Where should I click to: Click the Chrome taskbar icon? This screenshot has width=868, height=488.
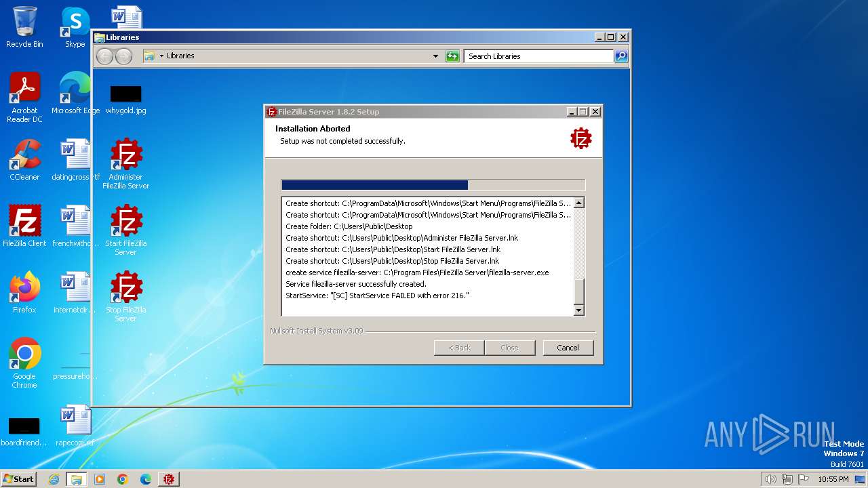click(123, 479)
